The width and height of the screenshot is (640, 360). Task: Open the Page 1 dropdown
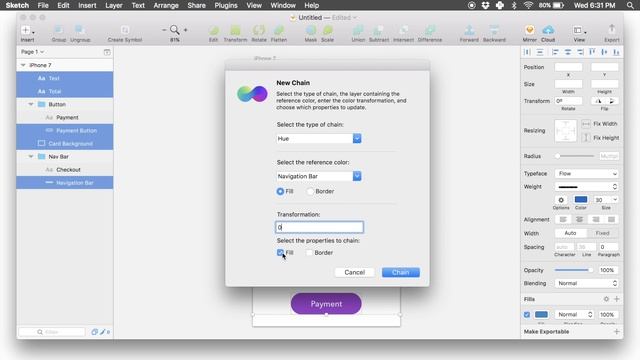click(33, 52)
